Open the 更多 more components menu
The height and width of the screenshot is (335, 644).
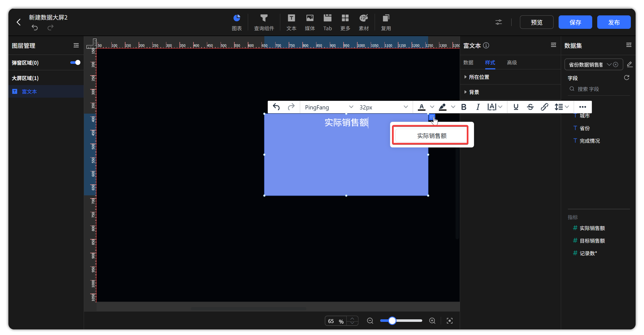pos(345,22)
